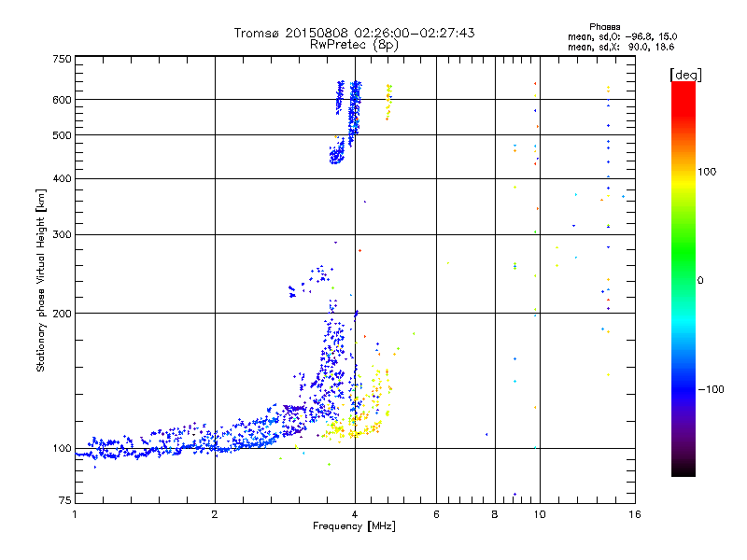Click the "750" height tick label
747x560 pixels.
coord(62,59)
